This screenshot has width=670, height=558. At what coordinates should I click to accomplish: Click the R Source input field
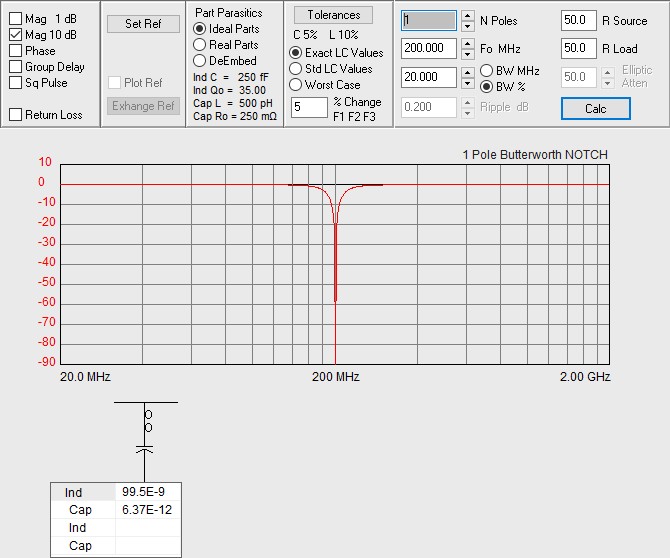coord(579,21)
